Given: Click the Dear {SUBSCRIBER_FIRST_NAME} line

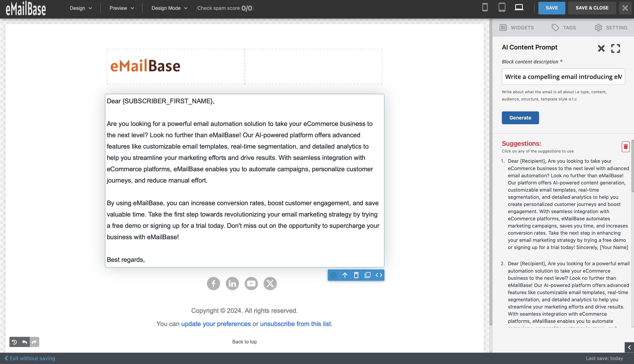Looking at the screenshot, I should pos(160,101).
